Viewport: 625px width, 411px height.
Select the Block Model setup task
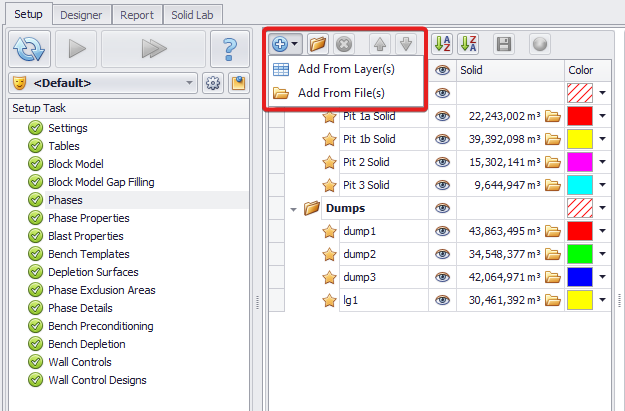pyautogui.click(x=76, y=164)
